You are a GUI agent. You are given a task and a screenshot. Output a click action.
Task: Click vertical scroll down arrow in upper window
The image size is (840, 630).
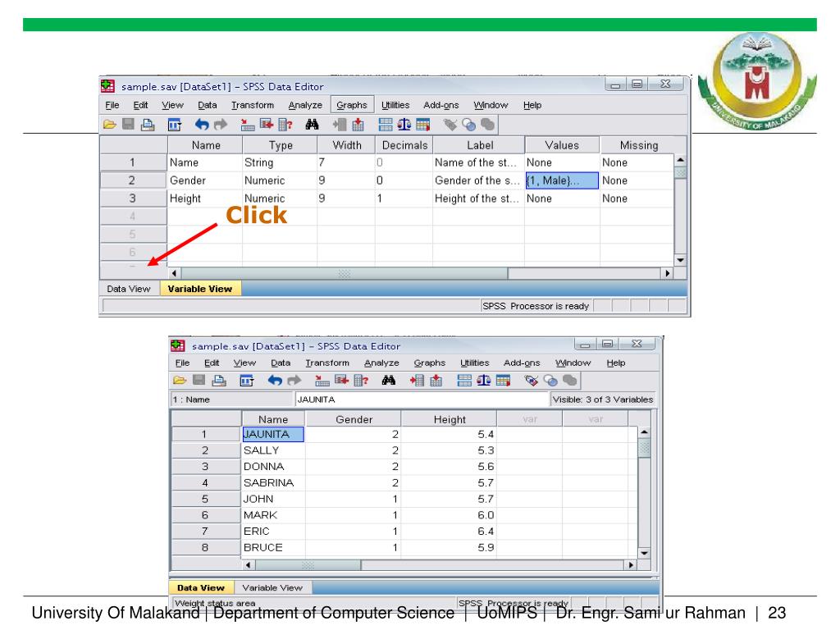[680, 260]
